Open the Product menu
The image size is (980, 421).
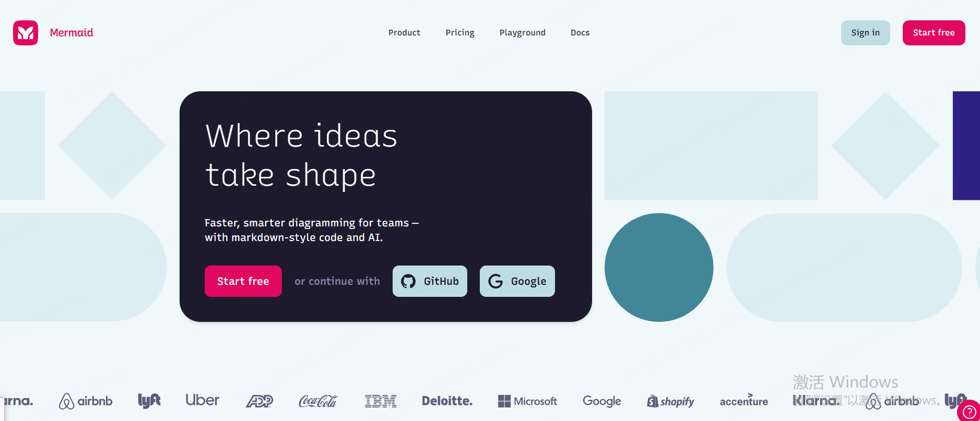point(404,32)
